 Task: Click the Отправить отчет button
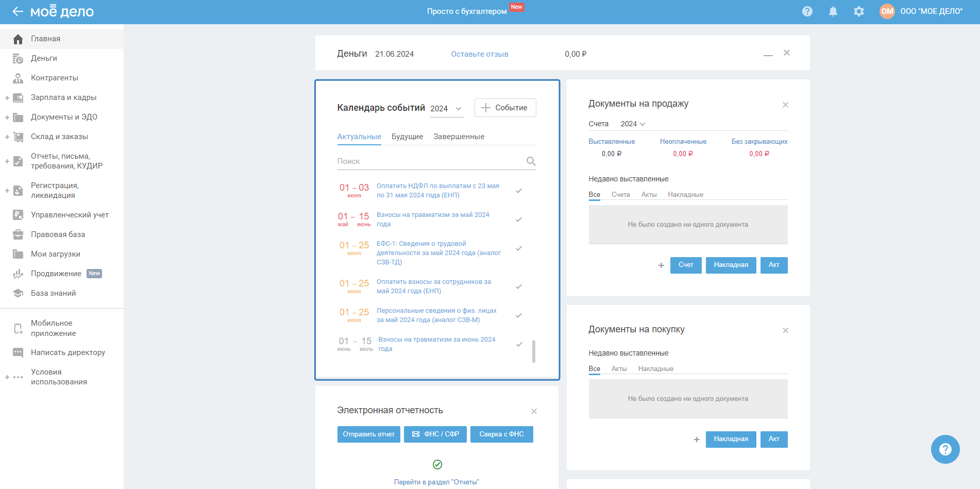368,434
